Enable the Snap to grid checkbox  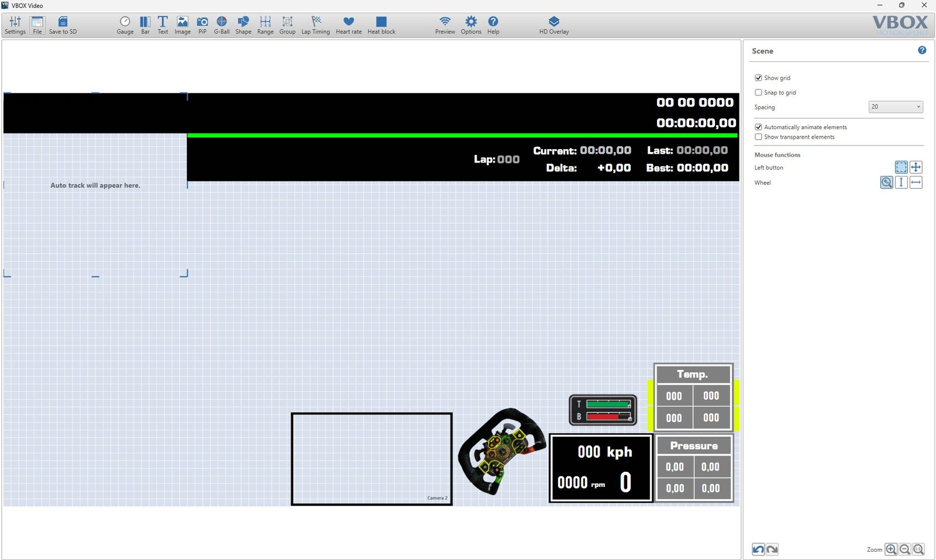tap(758, 92)
